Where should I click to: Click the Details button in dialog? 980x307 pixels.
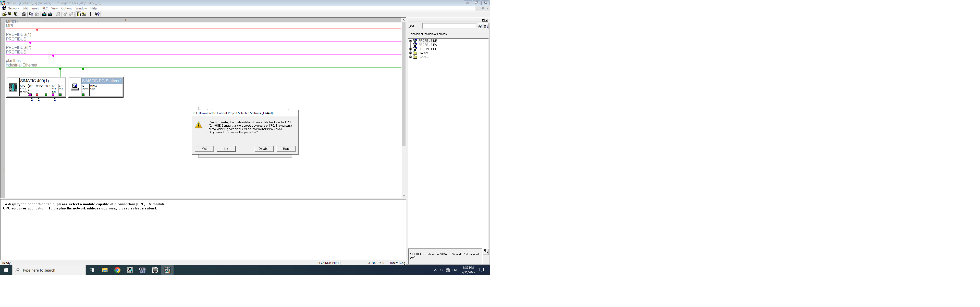click(x=264, y=149)
